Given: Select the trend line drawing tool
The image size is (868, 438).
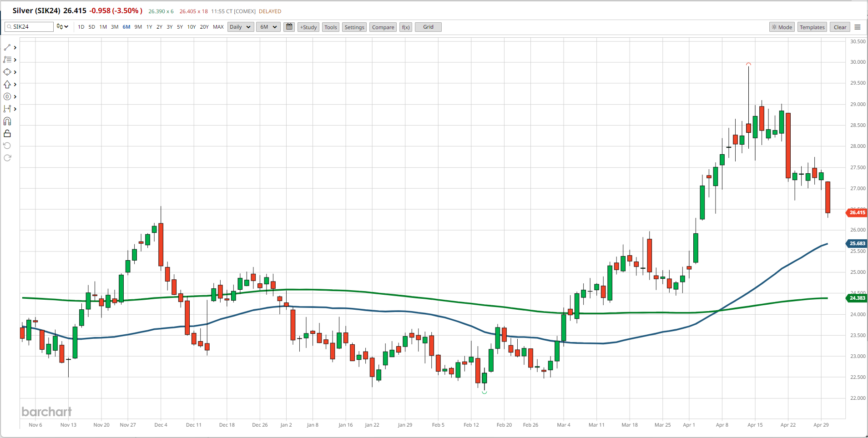Looking at the screenshot, I should pos(7,47).
